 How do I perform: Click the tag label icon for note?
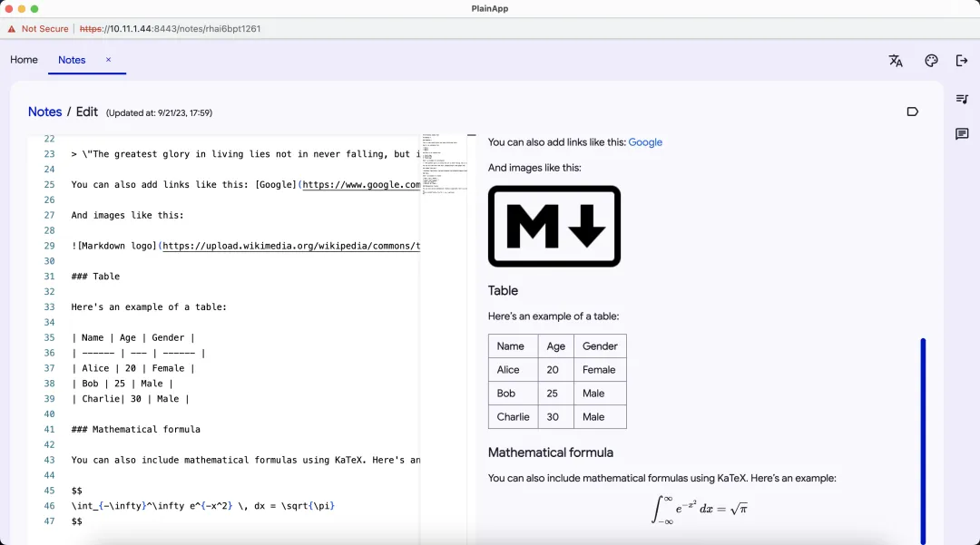912,112
